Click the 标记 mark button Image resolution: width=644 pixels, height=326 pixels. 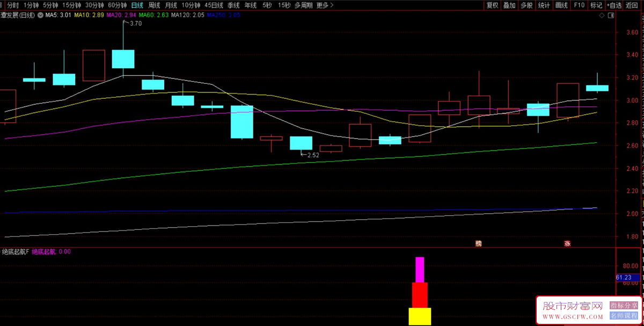click(x=596, y=5)
